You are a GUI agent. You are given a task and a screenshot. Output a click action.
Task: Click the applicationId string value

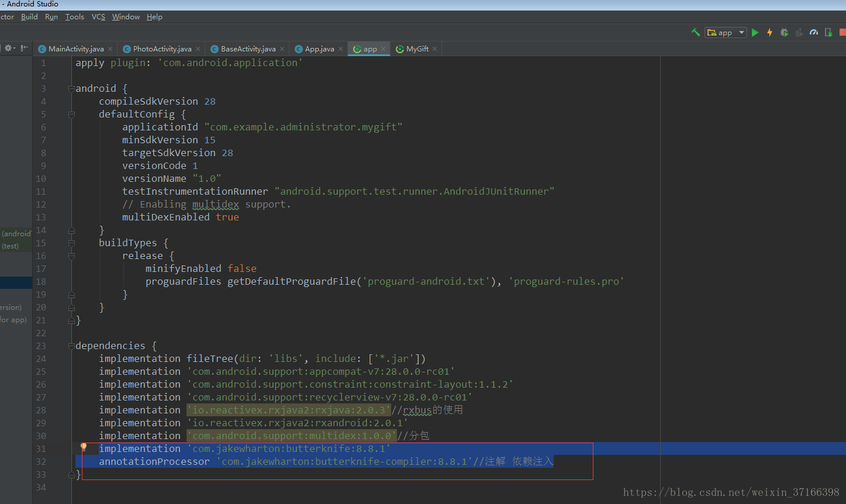(x=303, y=127)
